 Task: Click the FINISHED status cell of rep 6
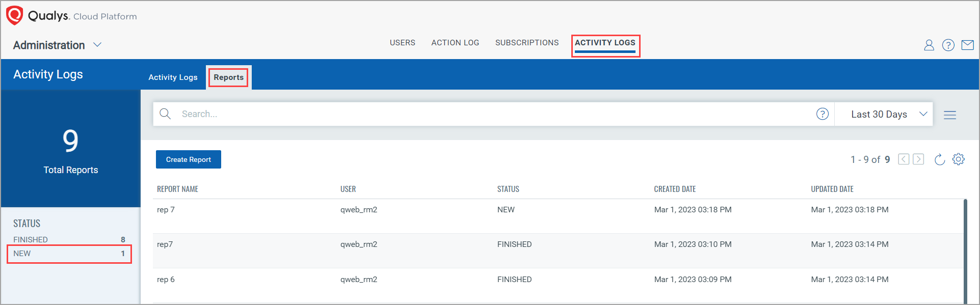pos(514,280)
